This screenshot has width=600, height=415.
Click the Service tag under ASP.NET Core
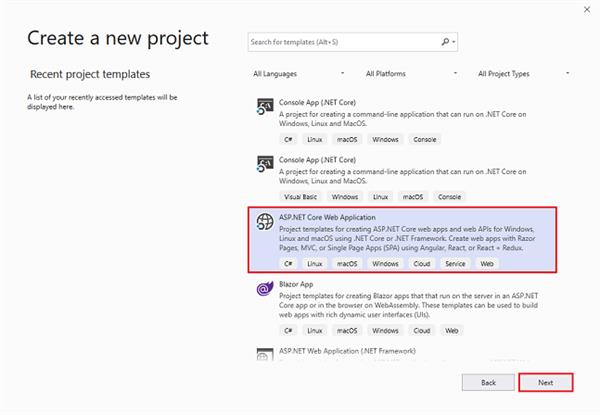(x=455, y=263)
